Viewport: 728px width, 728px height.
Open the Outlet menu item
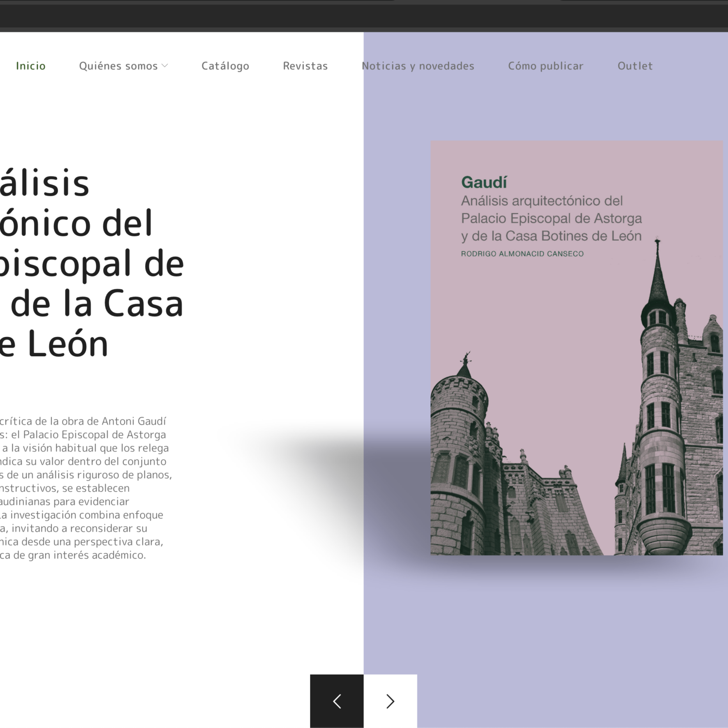tap(635, 66)
